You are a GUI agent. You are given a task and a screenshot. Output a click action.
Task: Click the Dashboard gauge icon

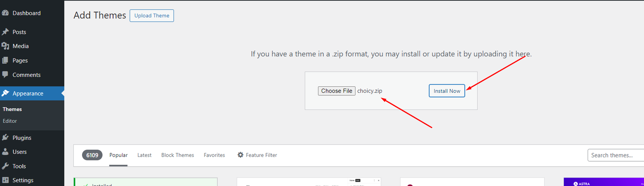5,13
